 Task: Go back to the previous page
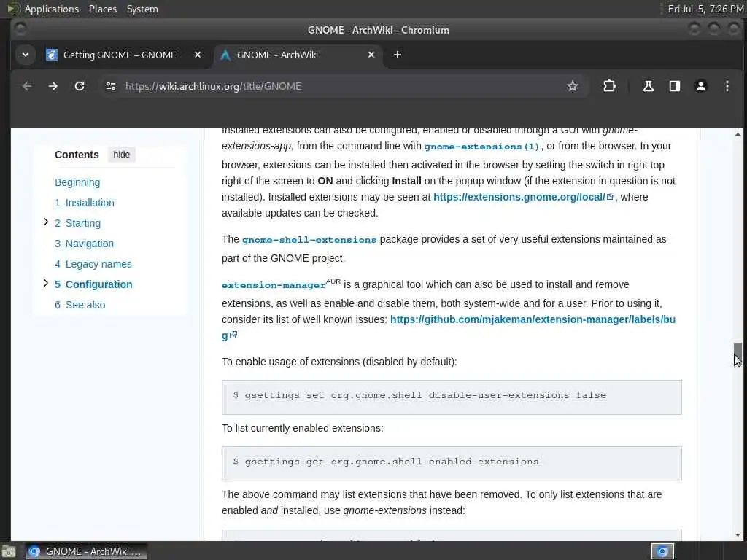click(x=27, y=86)
